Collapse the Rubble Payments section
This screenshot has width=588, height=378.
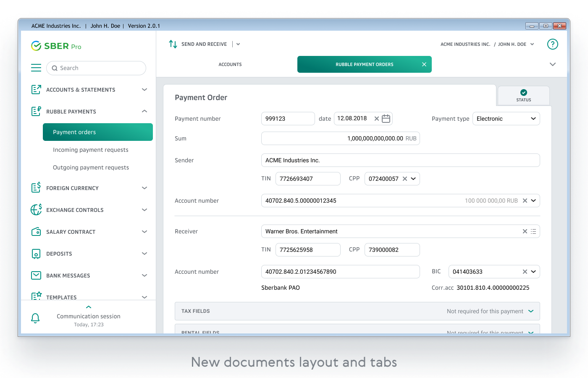[x=144, y=111]
